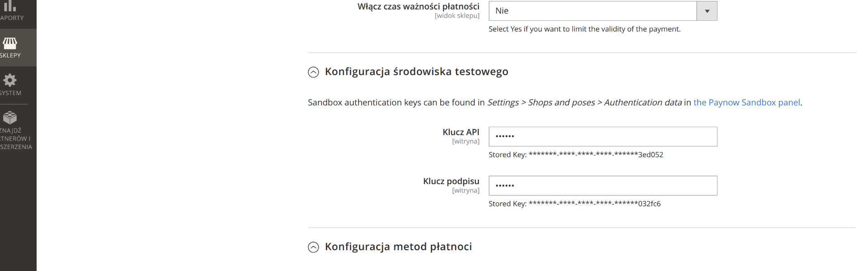Image resolution: width=868 pixels, height=271 pixels.
Task: Open the 'Nie' payment validity select field
Action: [x=592, y=11]
